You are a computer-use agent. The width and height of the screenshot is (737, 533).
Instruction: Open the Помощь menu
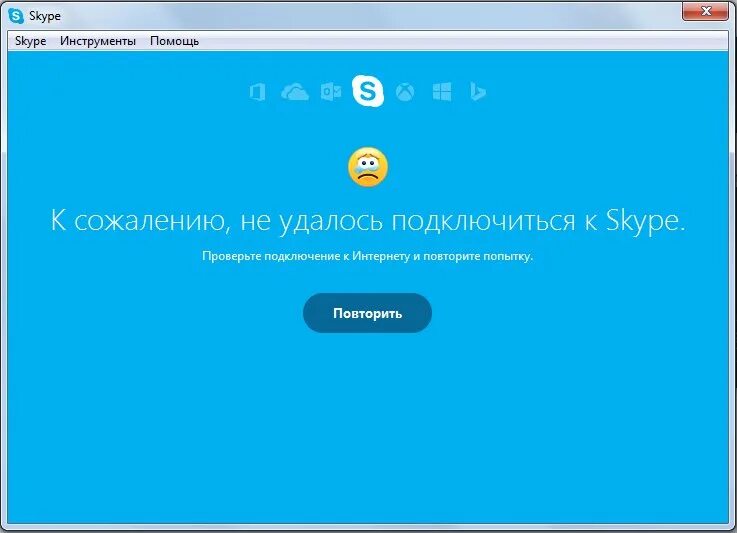(x=174, y=41)
